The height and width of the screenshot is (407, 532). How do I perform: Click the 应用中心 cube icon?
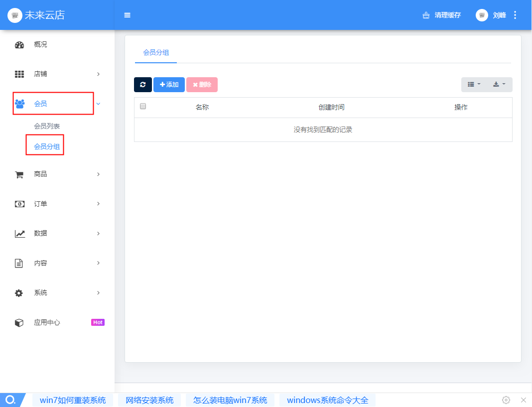pos(19,323)
